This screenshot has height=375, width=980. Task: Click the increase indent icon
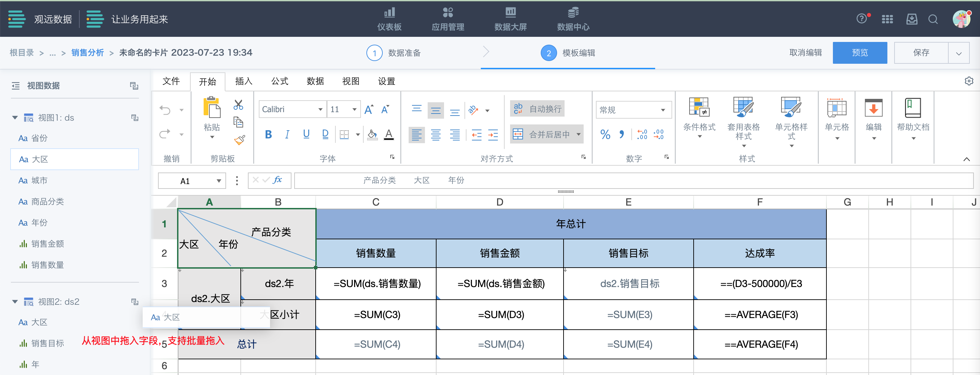(493, 134)
